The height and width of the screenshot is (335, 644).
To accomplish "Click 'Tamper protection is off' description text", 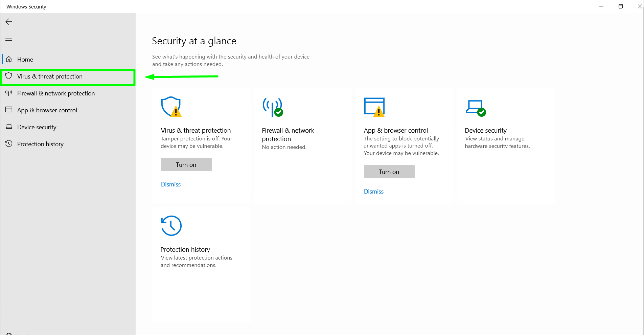I will coord(197,142).
